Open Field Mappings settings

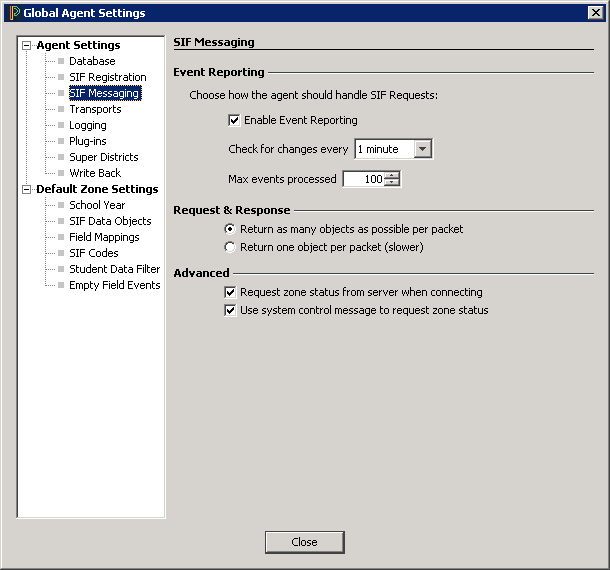[104, 237]
